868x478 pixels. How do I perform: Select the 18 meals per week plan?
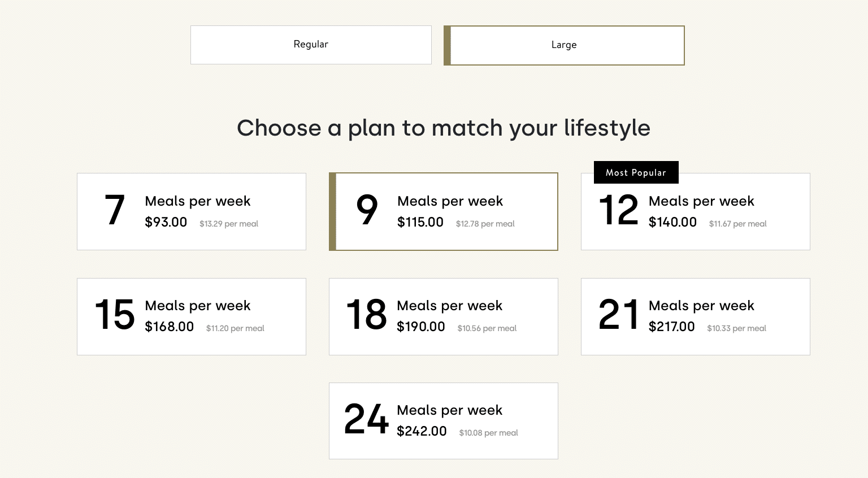tap(443, 316)
